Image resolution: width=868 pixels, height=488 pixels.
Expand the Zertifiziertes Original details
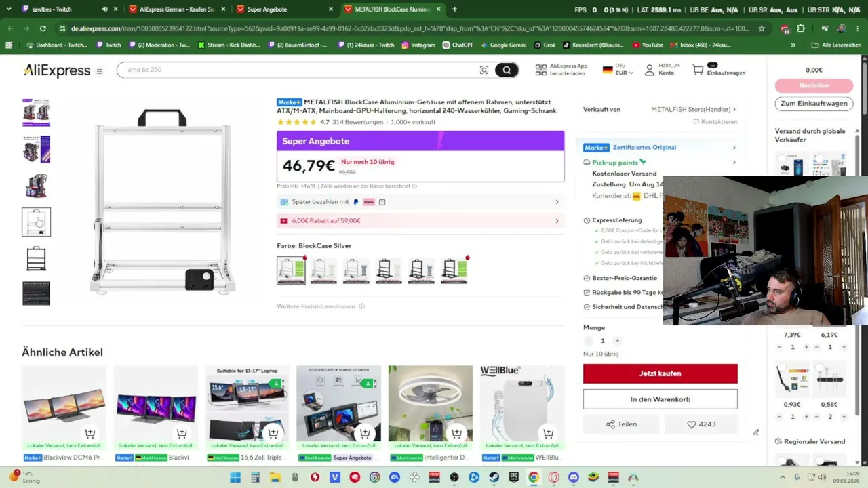[660, 148]
